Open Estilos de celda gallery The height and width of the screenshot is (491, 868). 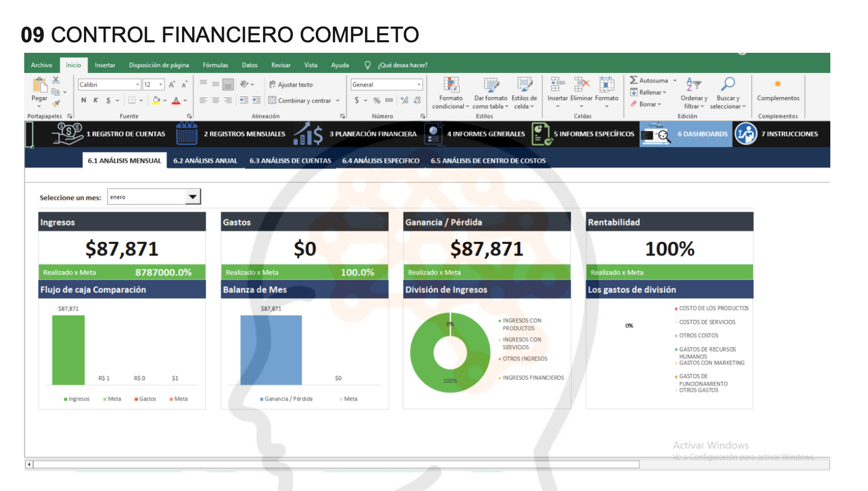click(x=524, y=93)
